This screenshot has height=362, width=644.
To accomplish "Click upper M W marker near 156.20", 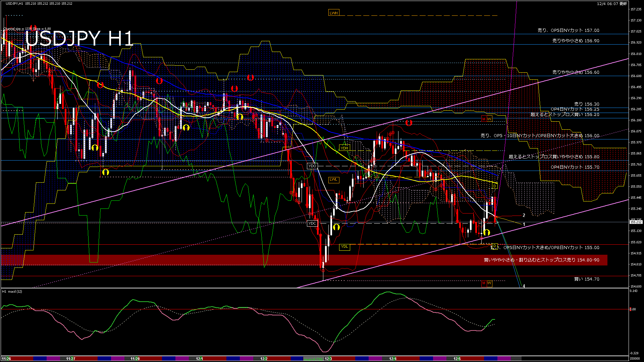I will pos(487,119).
